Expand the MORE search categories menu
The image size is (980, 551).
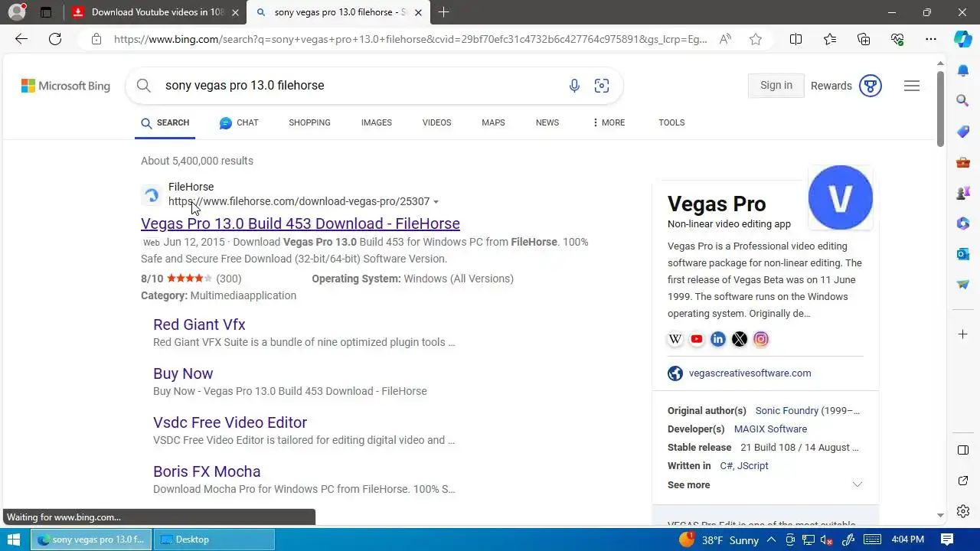(x=609, y=122)
